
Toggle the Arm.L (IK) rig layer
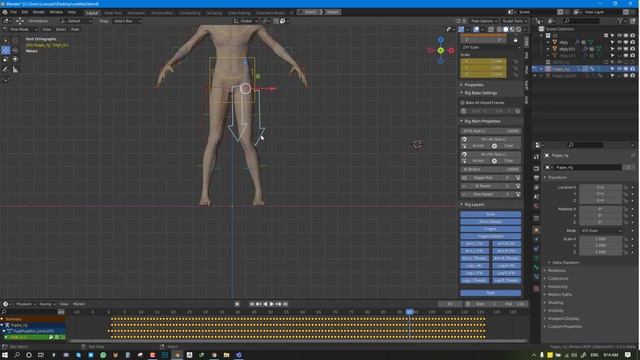[x=475, y=244]
